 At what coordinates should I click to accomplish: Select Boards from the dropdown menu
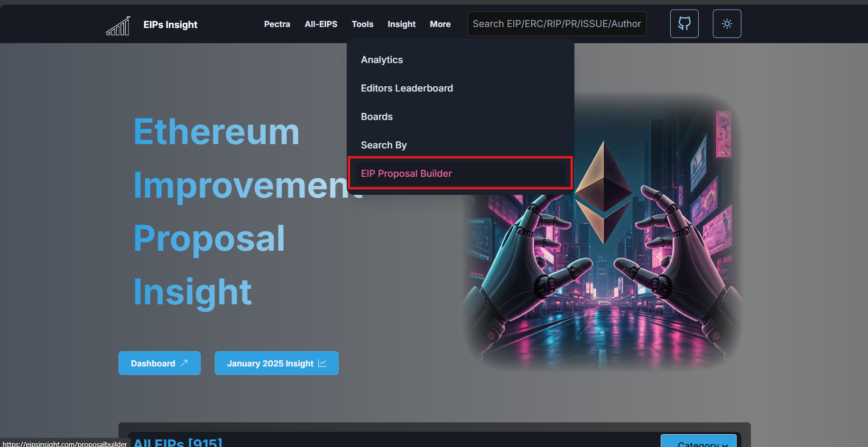[377, 116]
